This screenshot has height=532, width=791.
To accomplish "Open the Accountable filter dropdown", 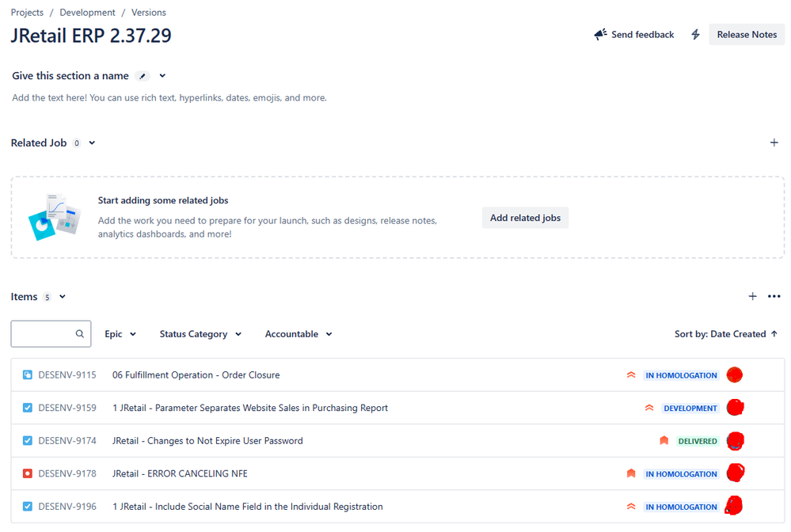I will [299, 334].
